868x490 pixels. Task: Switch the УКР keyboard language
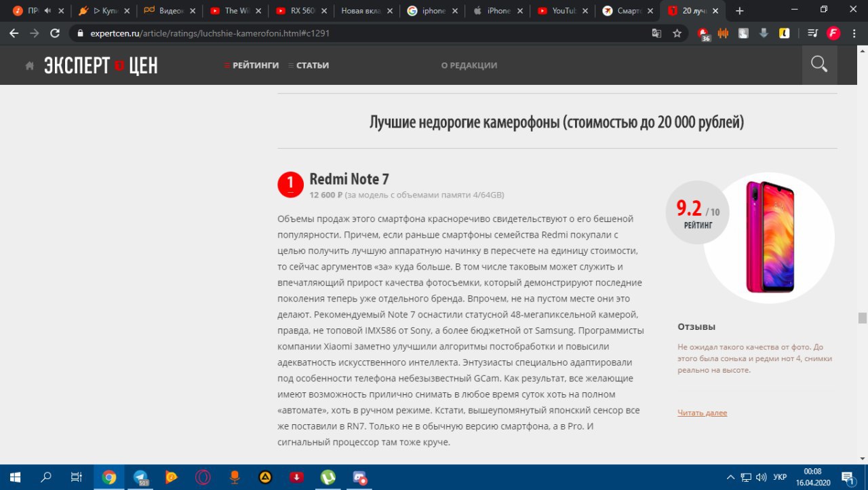click(780, 477)
